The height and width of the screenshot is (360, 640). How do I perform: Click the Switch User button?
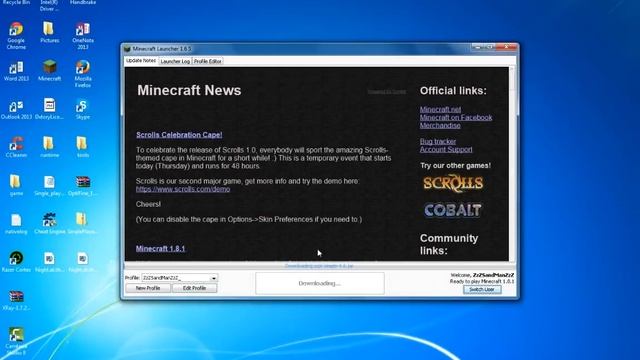[x=482, y=289]
